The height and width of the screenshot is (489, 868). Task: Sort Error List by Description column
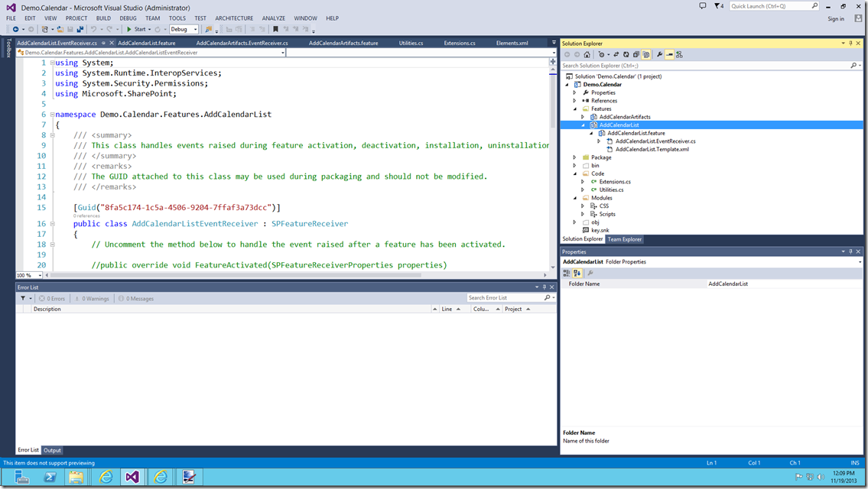point(232,309)
